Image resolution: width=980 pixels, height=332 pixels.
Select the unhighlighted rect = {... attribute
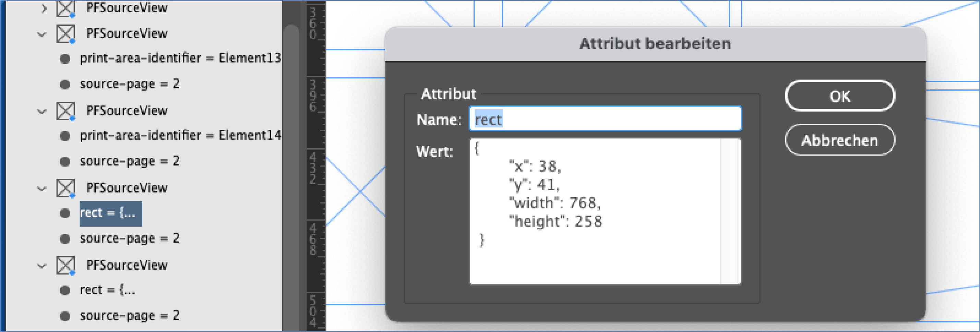[x=107, y=290]
